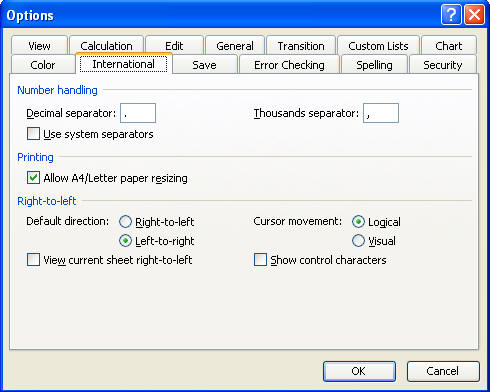Go to the Transition tab
The height and width of the screenshot is (392, 490).
[301, 46]
